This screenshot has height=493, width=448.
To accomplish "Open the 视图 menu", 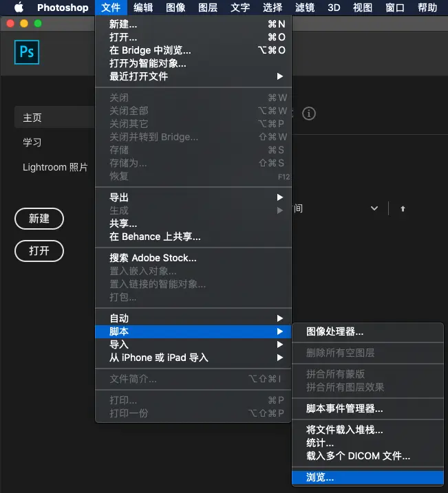I will 363,8.
